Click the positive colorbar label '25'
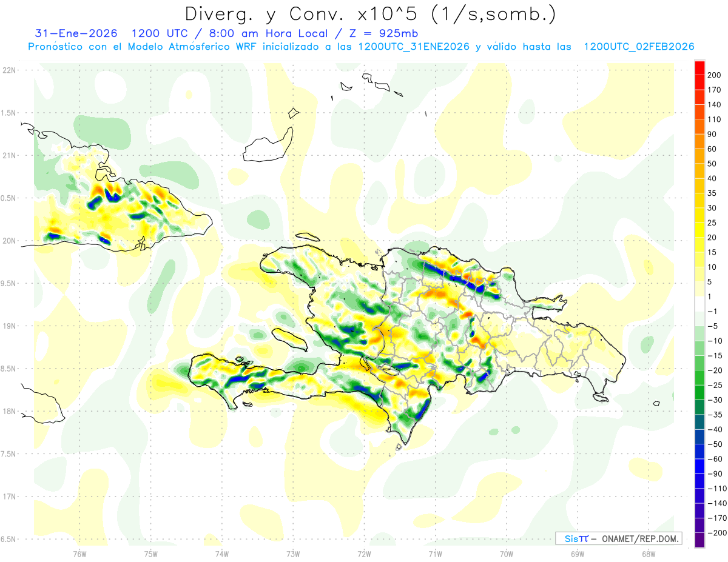The image size is (728, 562). [713, 222]
